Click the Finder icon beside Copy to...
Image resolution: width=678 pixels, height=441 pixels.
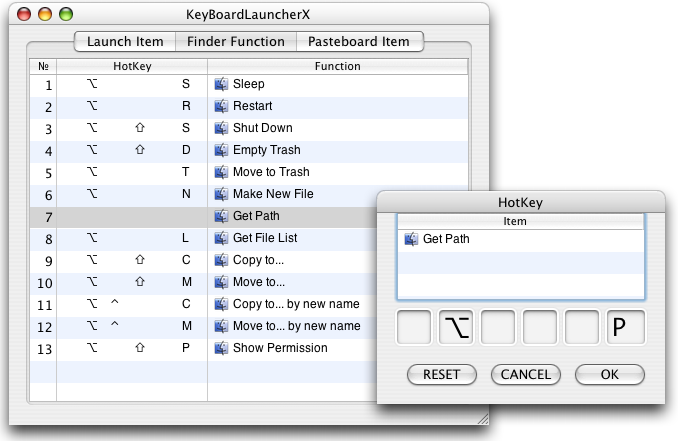click(221, 260)
